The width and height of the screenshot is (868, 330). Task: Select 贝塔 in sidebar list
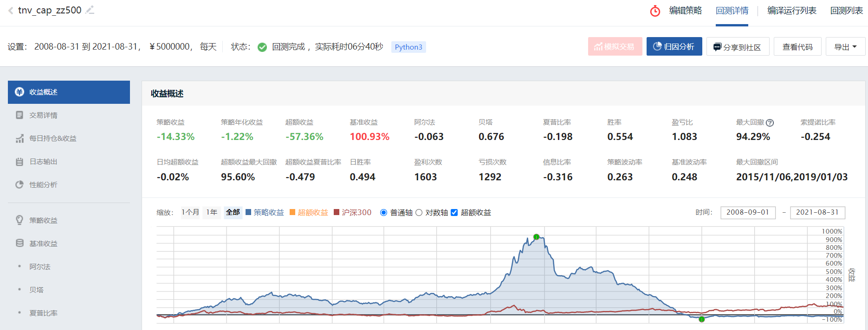pyautogui.click(x=36, y=290)
